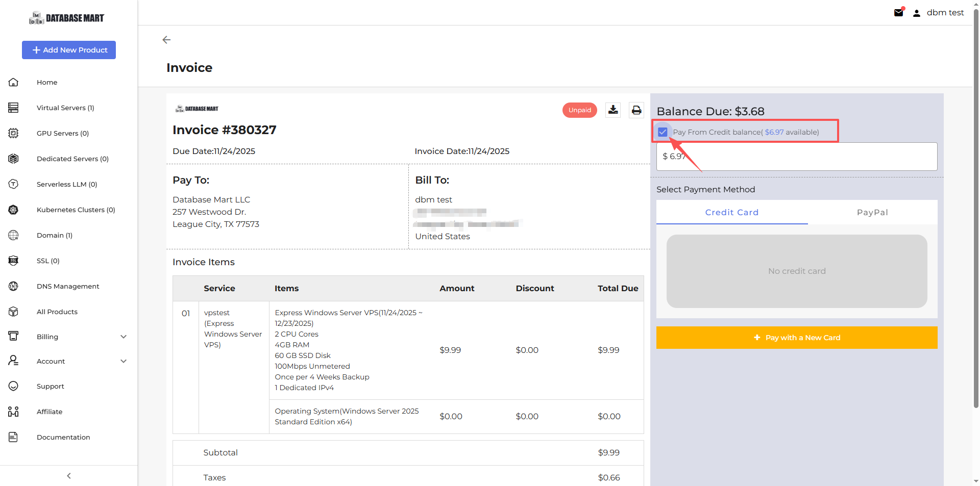980x486 pixels.
Task: Open DNS Management
Action: [68, 286]
